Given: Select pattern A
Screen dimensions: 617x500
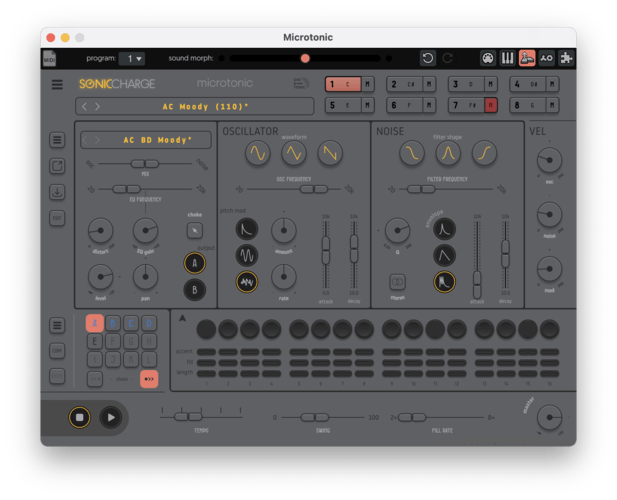Looking at the screenshot, I should pos(94,323).
